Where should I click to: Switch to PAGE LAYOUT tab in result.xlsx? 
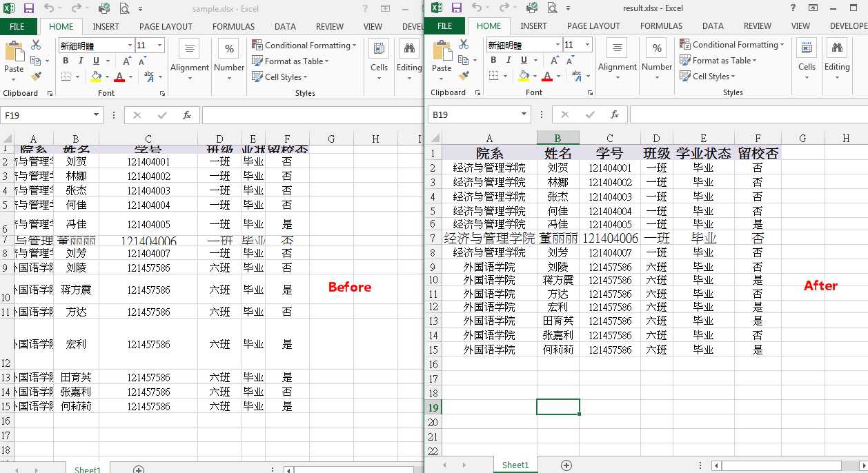tap(593, 26)
